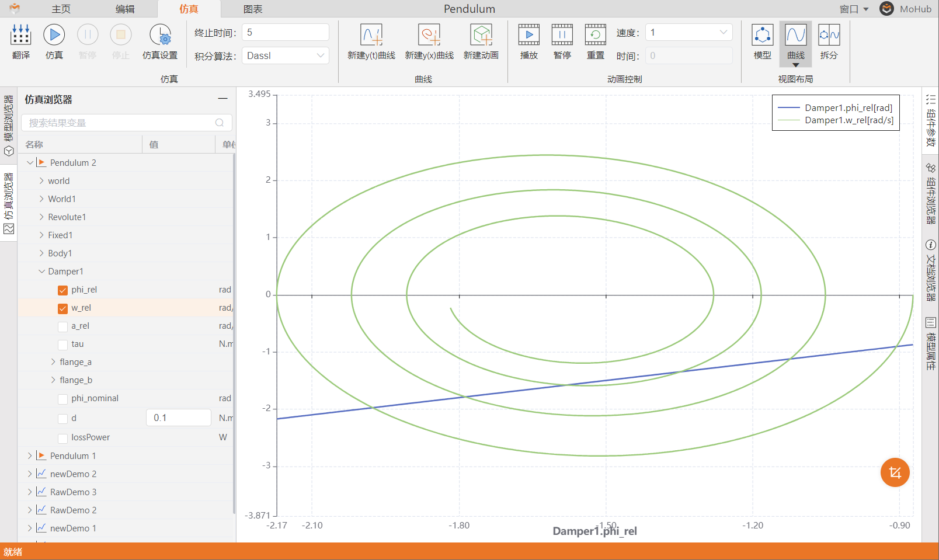The height and width of the screenshot is (560, 939).
Task: Check the d parameter checkbox
Action: (62, 418)
